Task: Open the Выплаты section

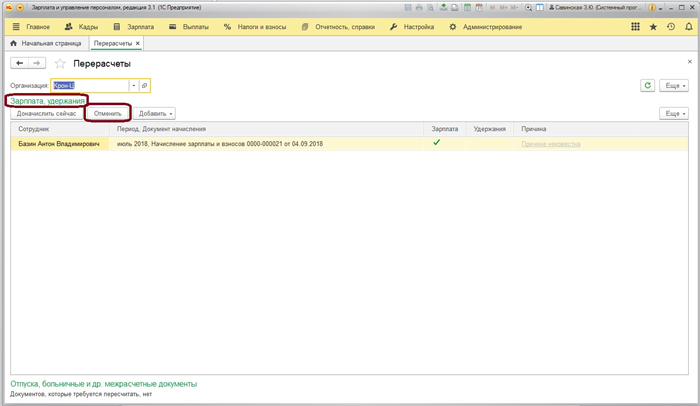Action: pyautogui.click(x=188, y=27)
